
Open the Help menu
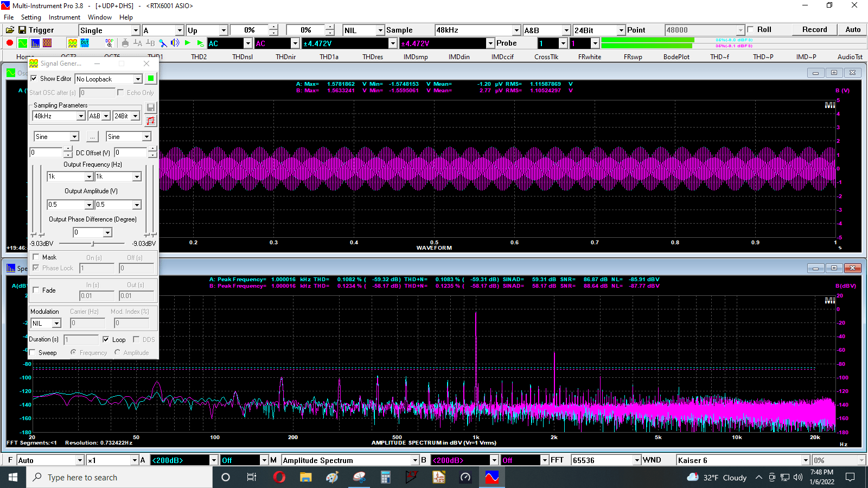coord(126,17)
